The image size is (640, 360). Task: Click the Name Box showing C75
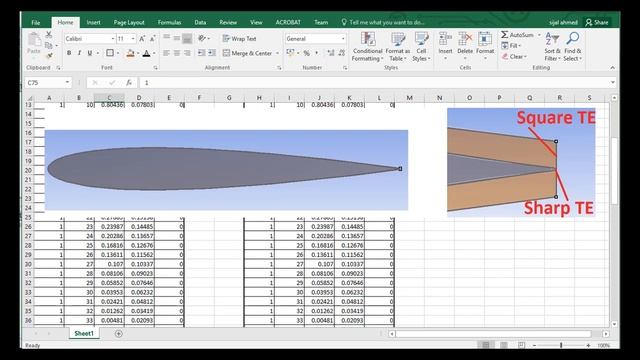coord(48,82)
